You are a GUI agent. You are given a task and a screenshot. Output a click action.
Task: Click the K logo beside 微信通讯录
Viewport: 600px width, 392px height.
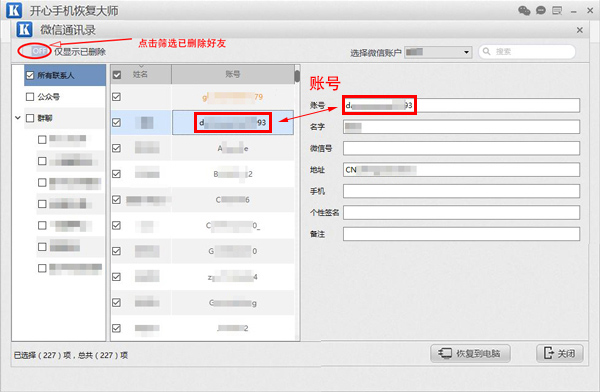(x=24, y=29)
